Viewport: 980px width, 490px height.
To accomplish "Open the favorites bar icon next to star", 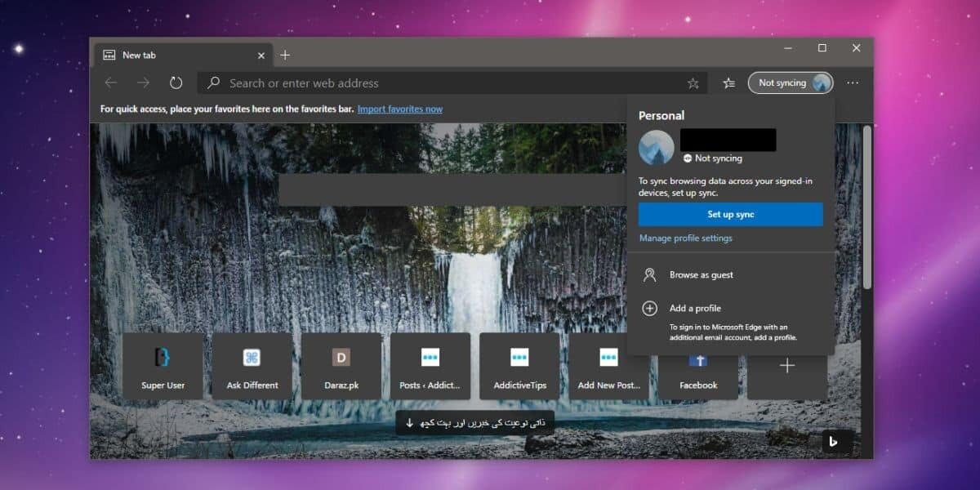I will click(728, 82).
